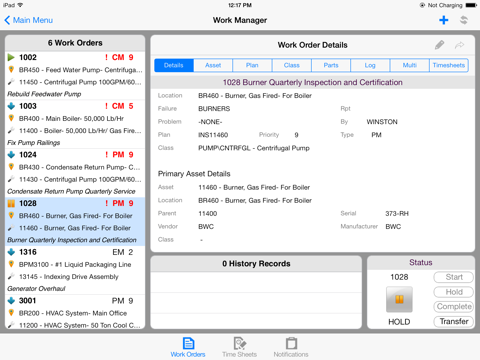The image size is (480, 360).
Task: Select work order number 1316
Action: click(28, 252)
